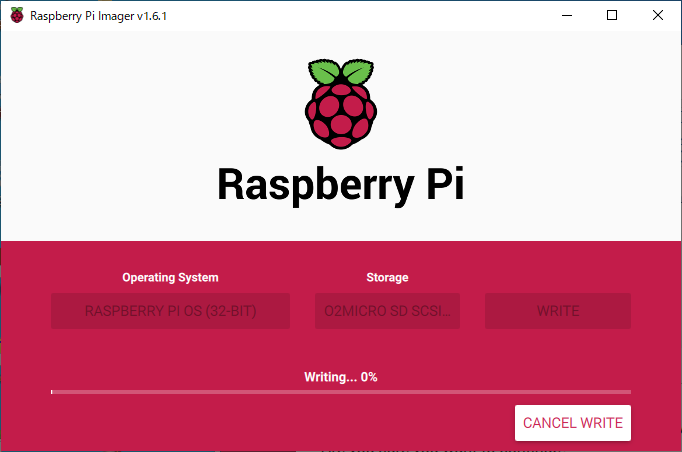
Task: Click the large raspberry logo
Action: (340, 108)
